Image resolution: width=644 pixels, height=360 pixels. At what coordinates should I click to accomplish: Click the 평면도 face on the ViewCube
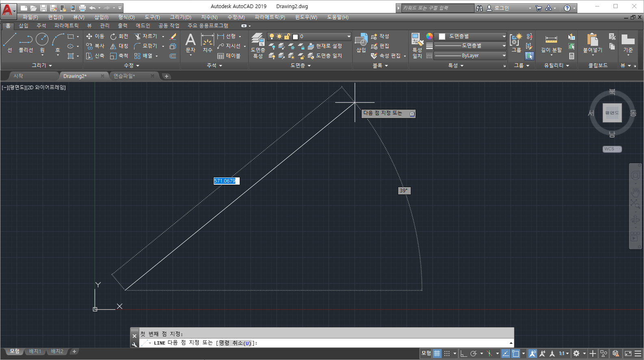click(x=612, y=113)
